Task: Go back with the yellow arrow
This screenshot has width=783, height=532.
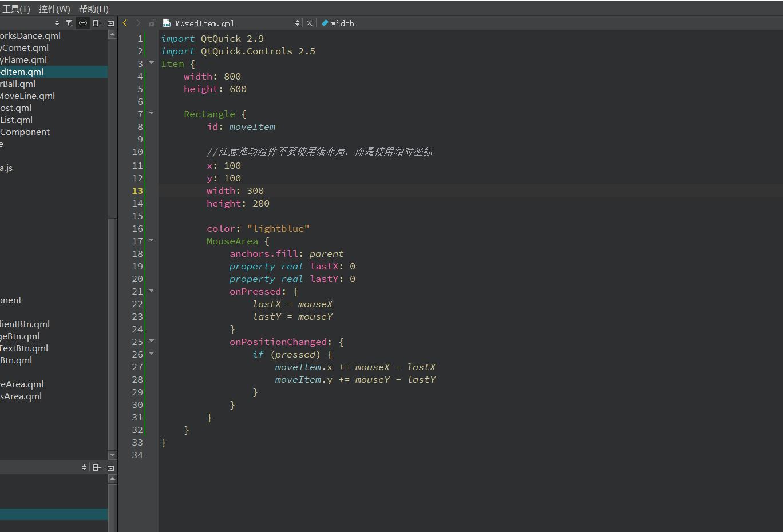Action: point(125,23)
